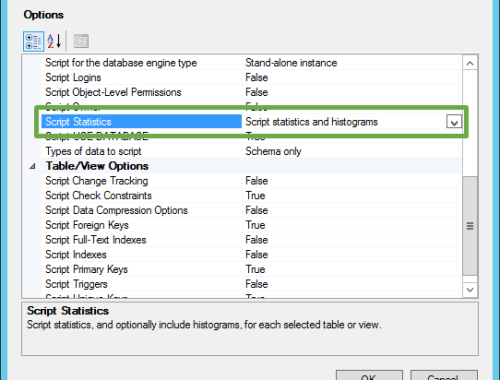Sort properties alphabetically with A-Z icon

(x=54, y=41)
